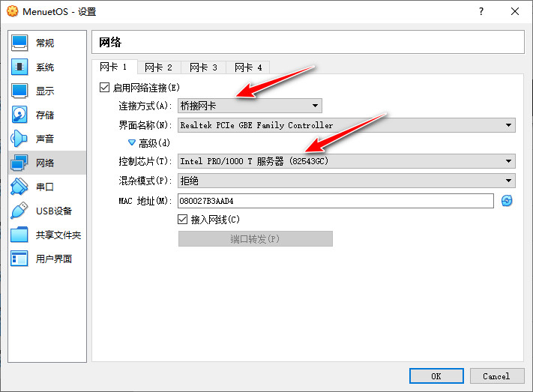Select 声音 text in the sidebar
The image size is (533, 392).
[x=45, y=139]
